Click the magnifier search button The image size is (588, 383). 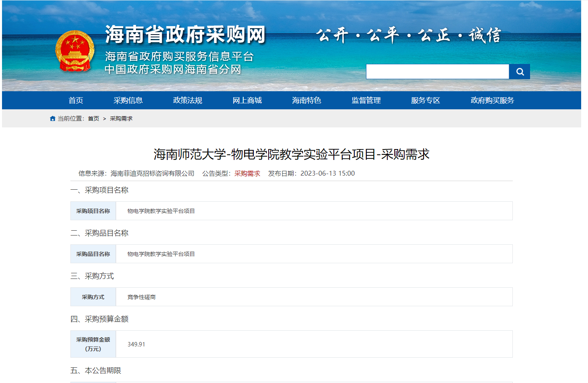pos(519,72)
